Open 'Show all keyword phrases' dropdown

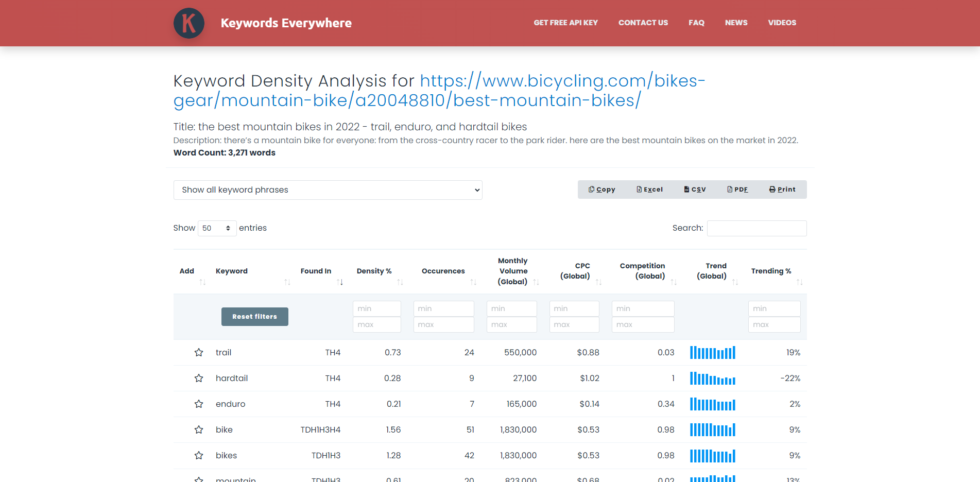point(328,190)
